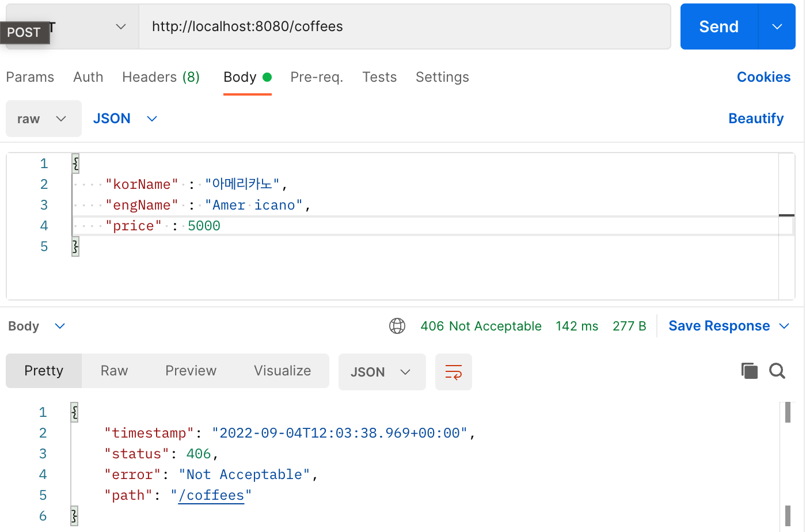Click the Beautify link
This screenshot has height=532, width=806.
click(x=756, y=119)
